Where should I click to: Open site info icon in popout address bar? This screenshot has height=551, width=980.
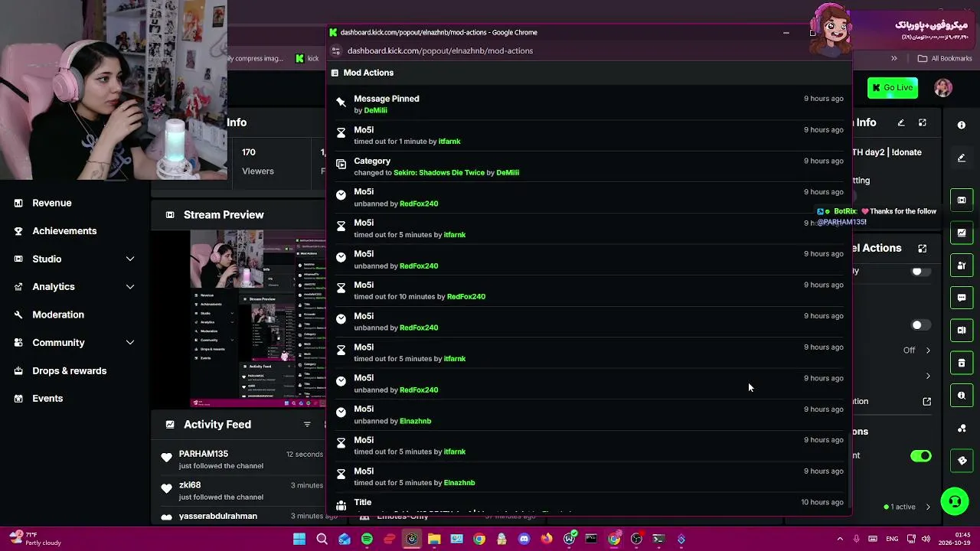[335, 51]
